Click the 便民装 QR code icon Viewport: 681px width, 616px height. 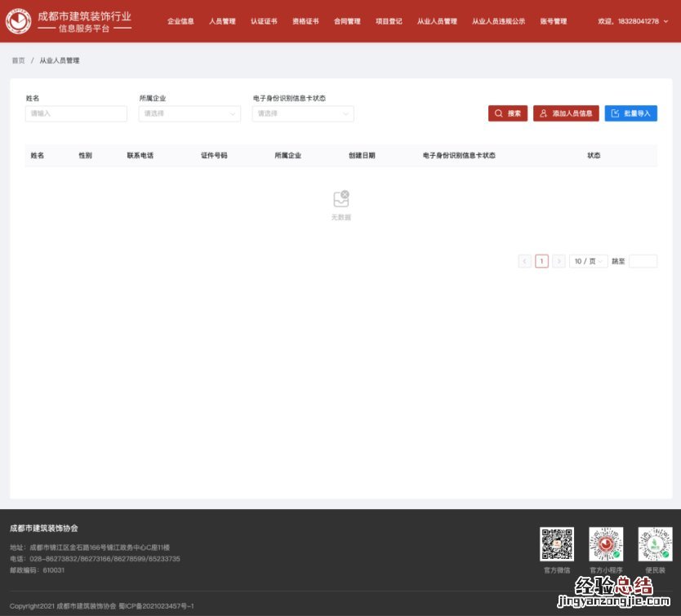click(655, 544)
